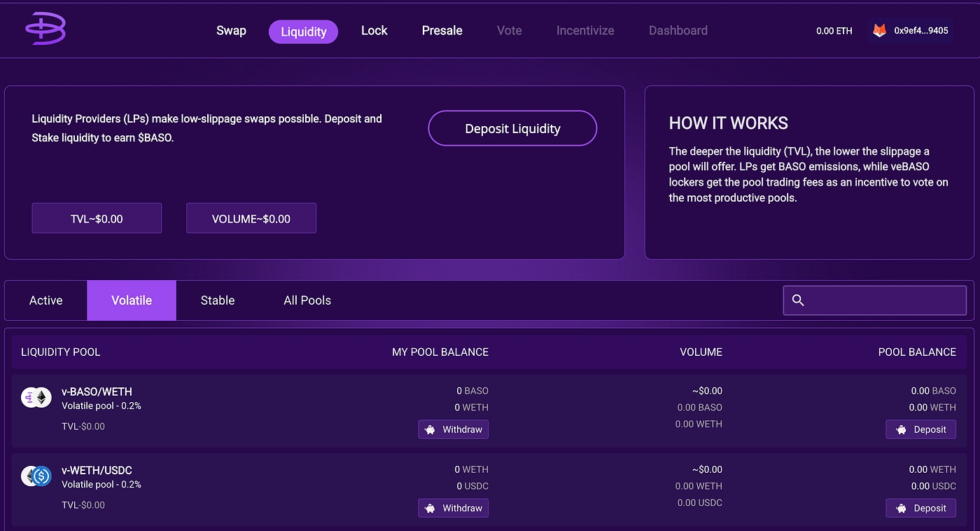Click the search magnifier icon
This screenshot has width=980, height=531.
798,301
